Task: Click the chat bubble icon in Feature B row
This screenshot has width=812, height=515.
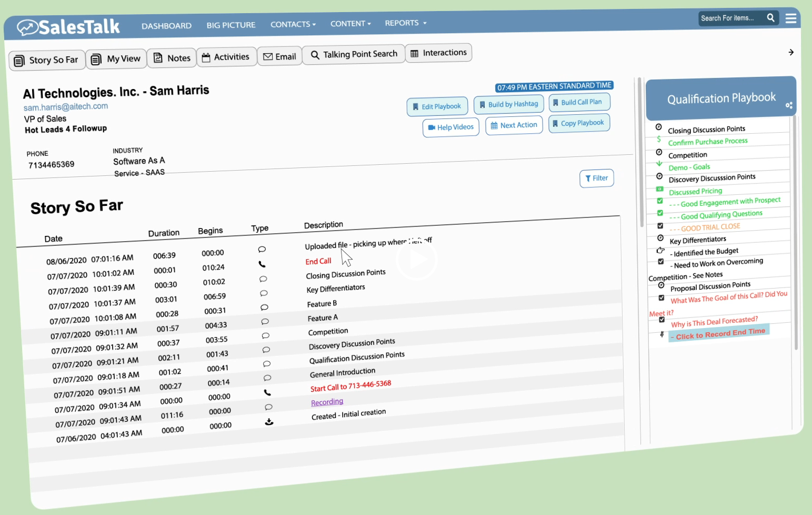Action: click(264, 307)
